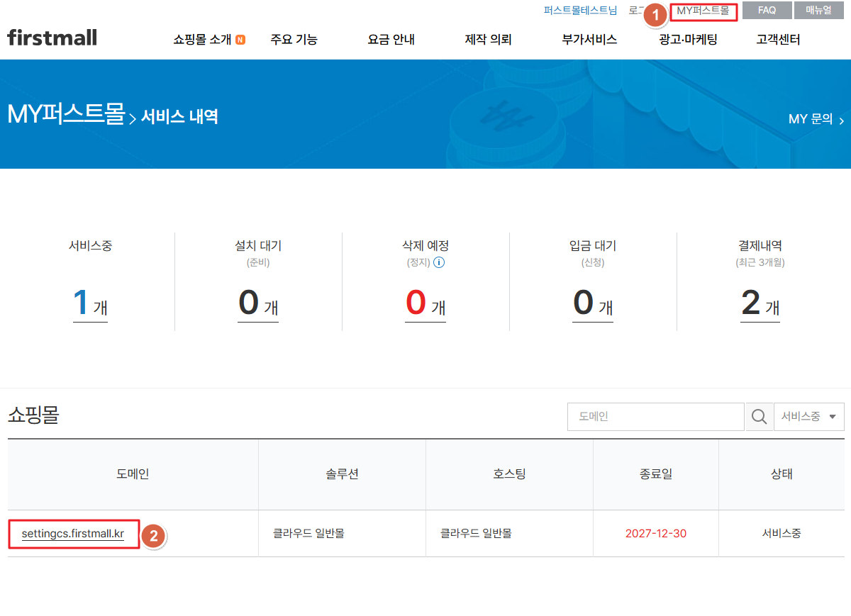Open the 부가서비스 menu
This screenshot has height=616, width=851.
pyautogui.click(x=589, y=40)
